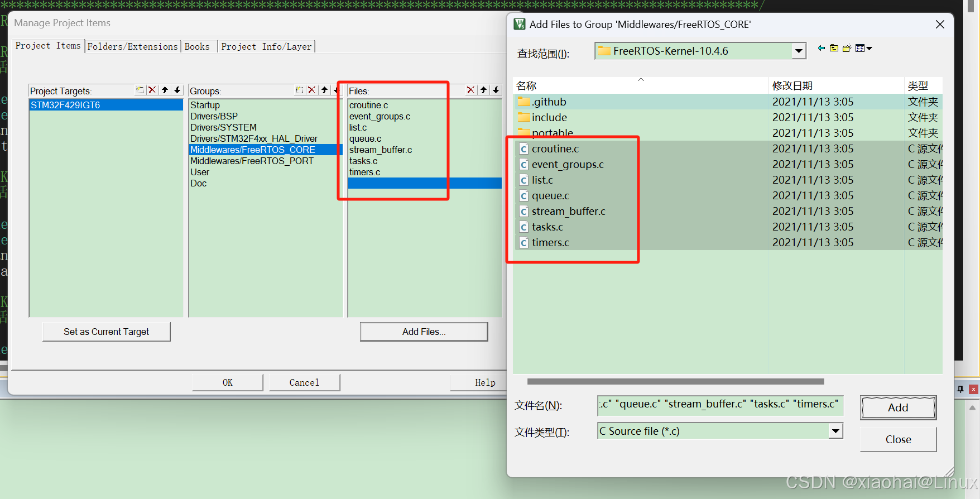Click the Close button in Add Files dialog
Screen dimensions: 980x499
pos(898,439)
